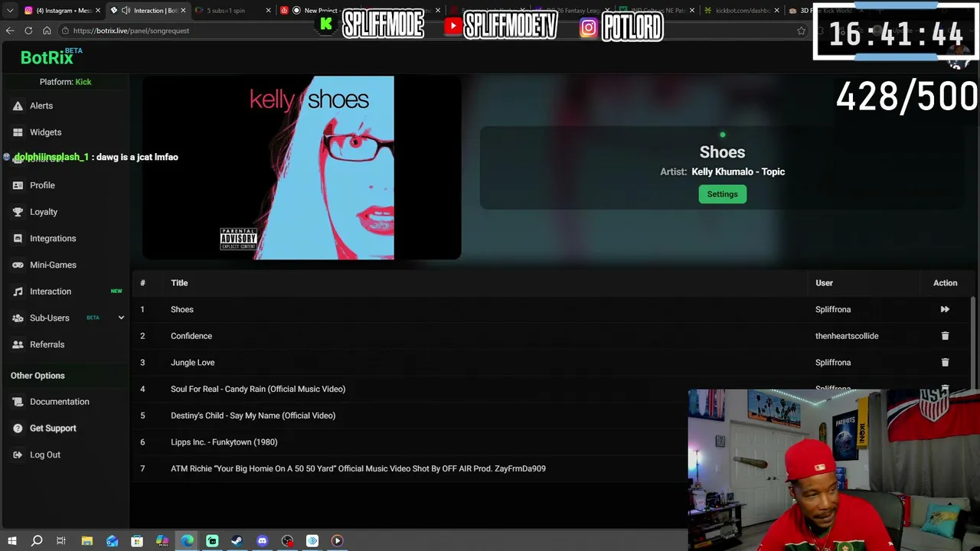Delete Jungle Love from the song queue
Screen dimensions: 980x551
click(945, 363)
